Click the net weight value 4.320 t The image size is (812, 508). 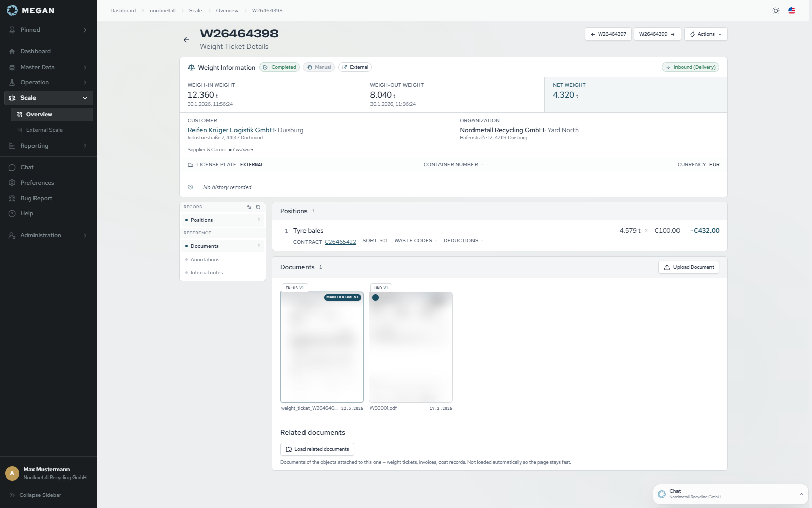(x=565, y=95)
